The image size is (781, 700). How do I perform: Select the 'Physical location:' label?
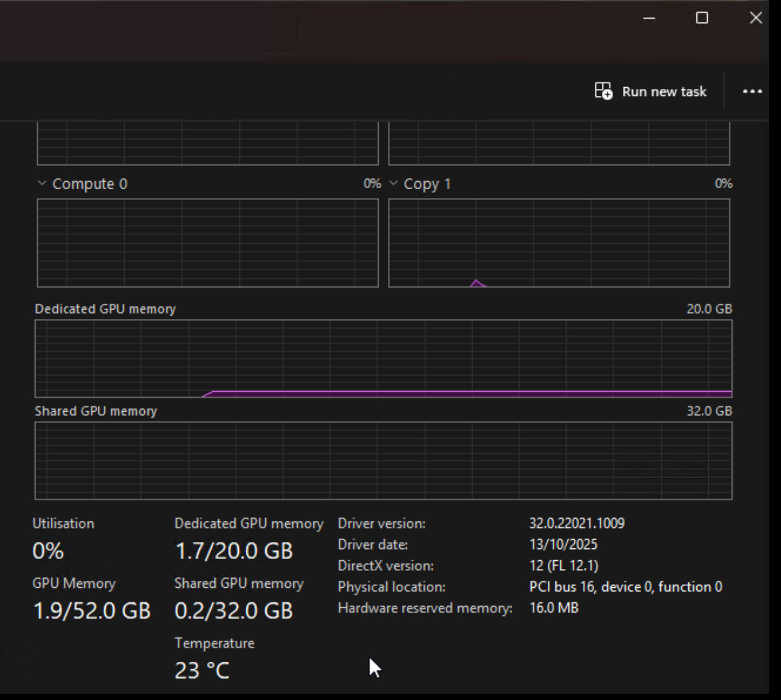point(392,587)
